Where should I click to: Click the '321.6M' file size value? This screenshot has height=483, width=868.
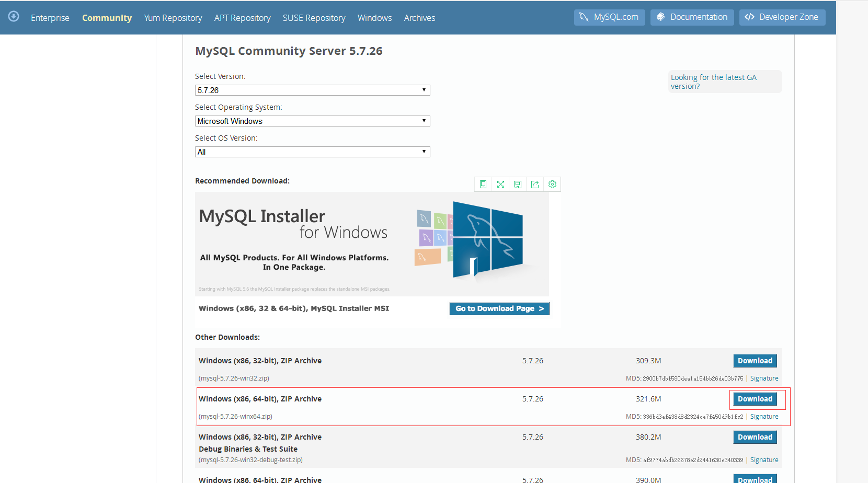tap(648, 399)
